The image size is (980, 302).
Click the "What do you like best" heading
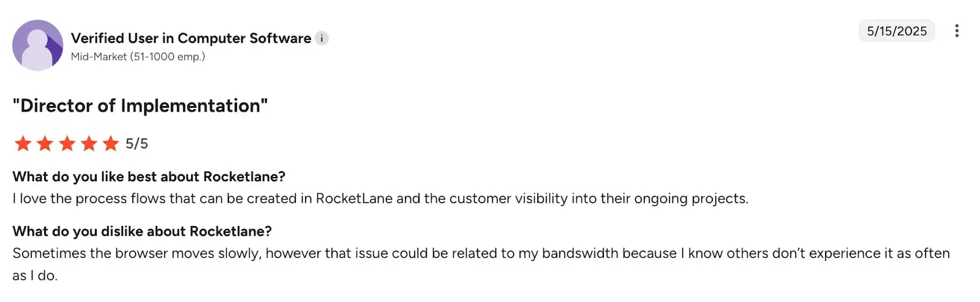[149, 177]
